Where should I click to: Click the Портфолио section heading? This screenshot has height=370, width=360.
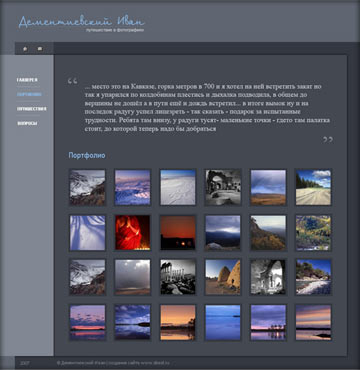[87, 155]
